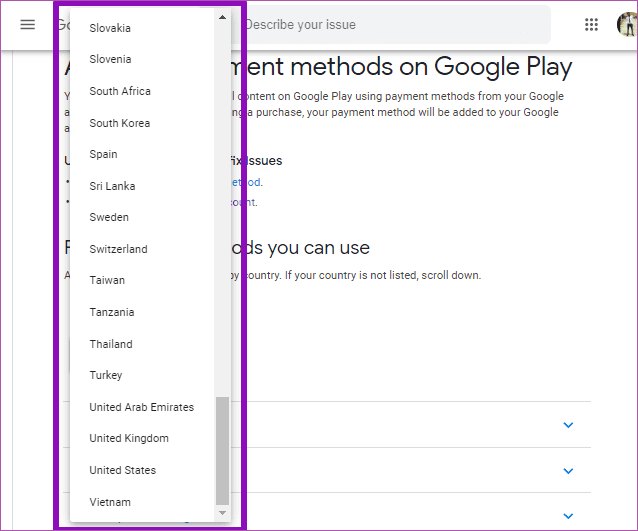
Task: Open the hamburger main menu
Action: click(28, 25)
